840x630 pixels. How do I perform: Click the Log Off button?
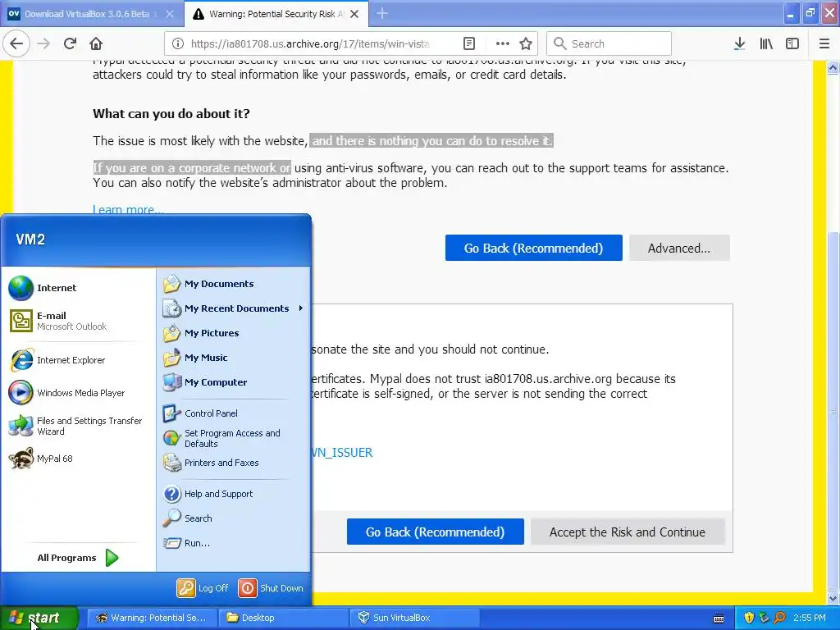point(203,587)
